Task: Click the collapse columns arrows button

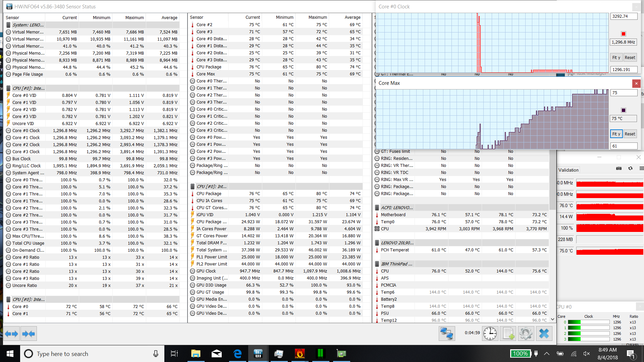Action: tap(28, 334)
